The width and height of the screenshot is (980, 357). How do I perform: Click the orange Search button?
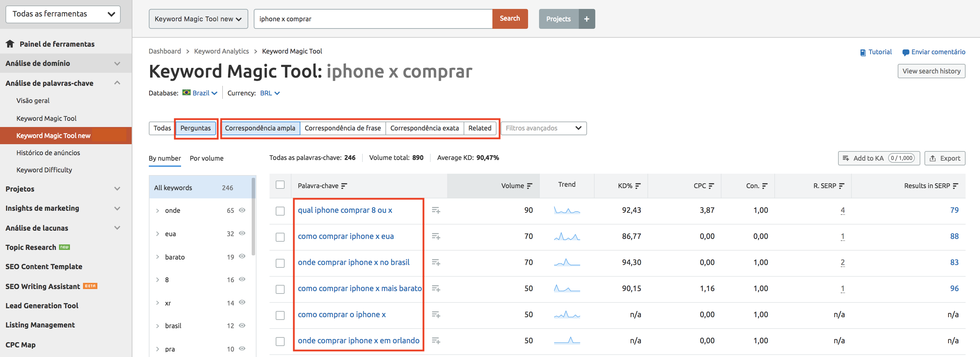click(510, 19)
